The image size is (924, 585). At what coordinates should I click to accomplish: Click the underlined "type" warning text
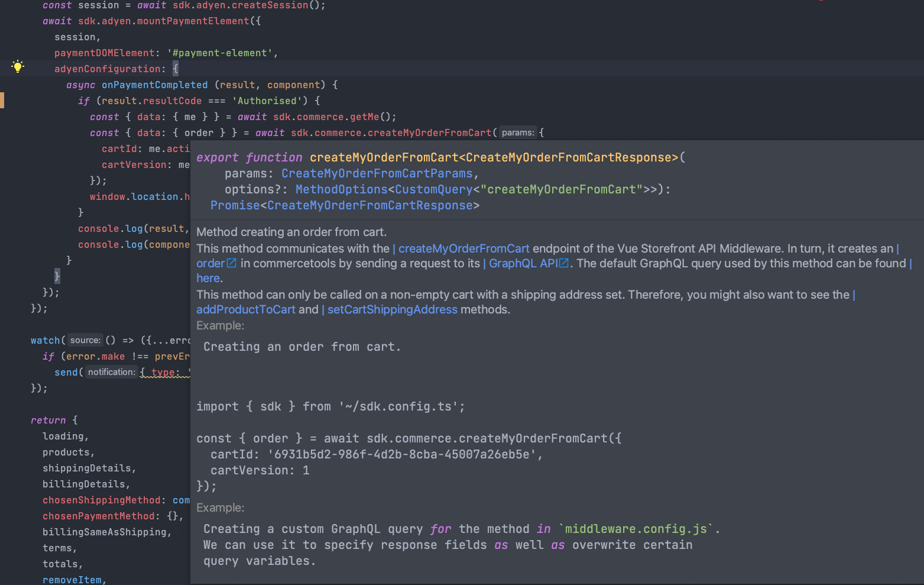click(x=163, y=373)
